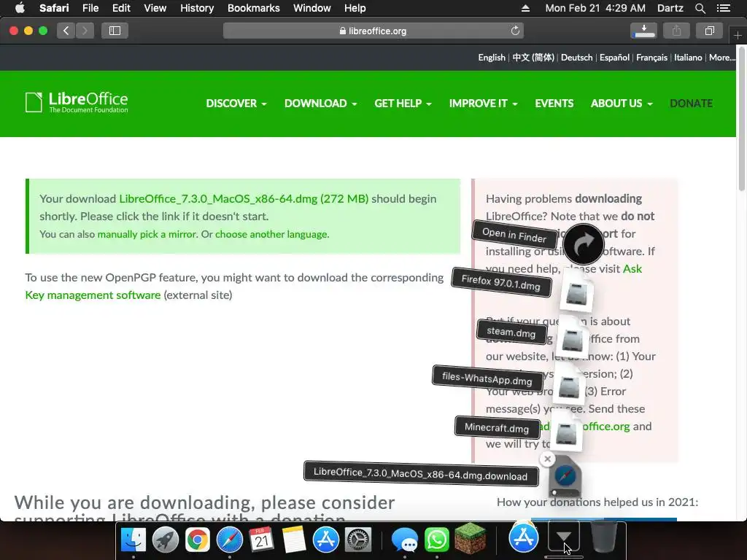Open the Safari share button
The height and width of the screenshot is (560, 747).
(676, 31)
